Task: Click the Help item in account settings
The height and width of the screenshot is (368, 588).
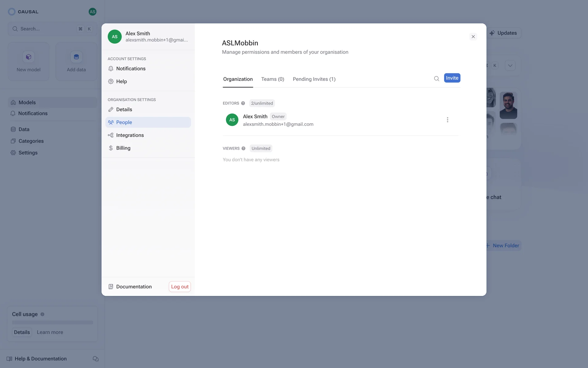Action: [x=121, y=82]
